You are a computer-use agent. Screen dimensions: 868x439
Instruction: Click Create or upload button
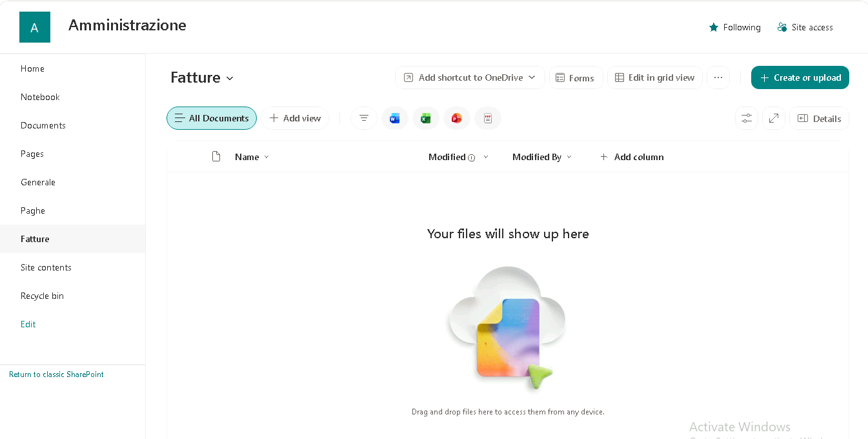(x=800, y=77)
